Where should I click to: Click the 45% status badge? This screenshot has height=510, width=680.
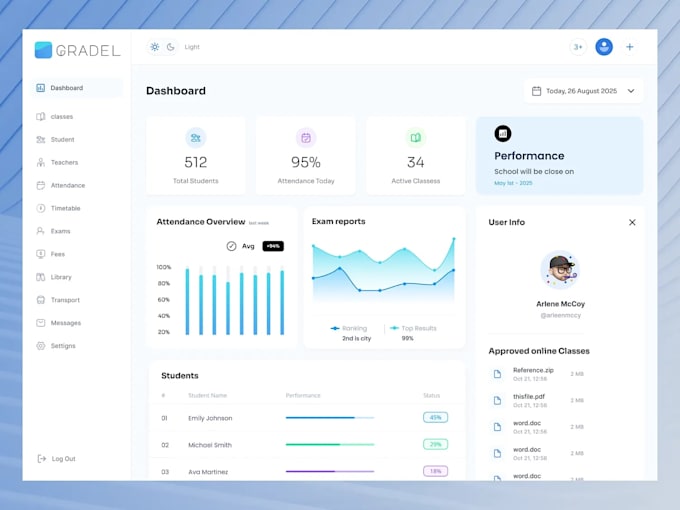(435, 418)
